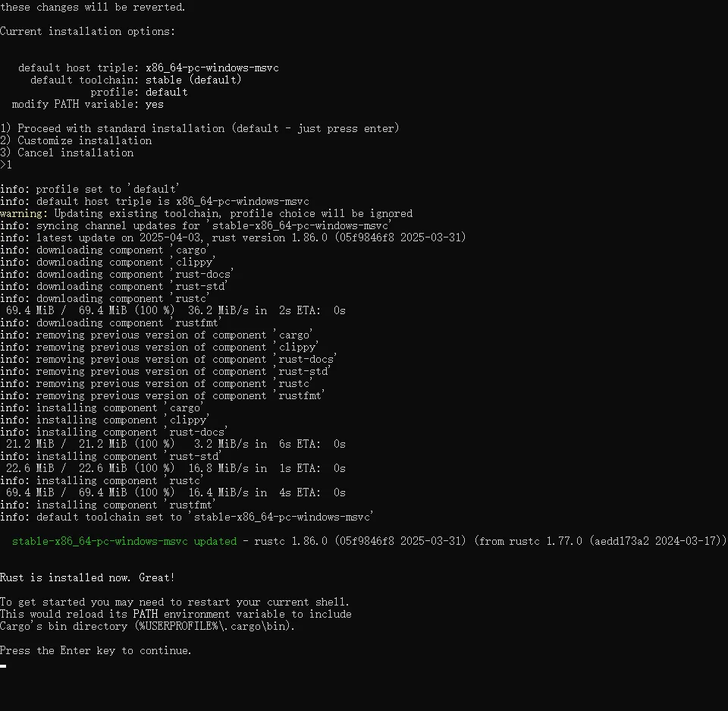The width and height of the screenshot is (728, 711).
Task: Click the '>1' input prompt line
Action: [x=6, y=165]
